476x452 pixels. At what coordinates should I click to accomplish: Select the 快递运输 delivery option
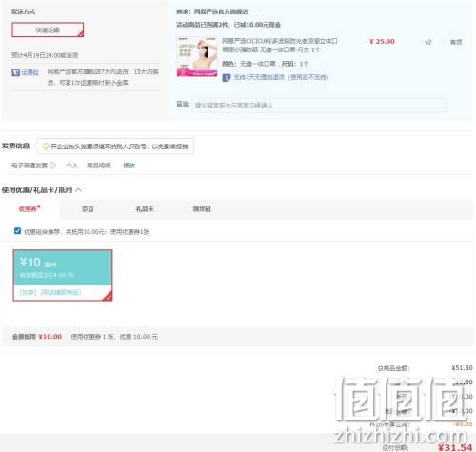tap(48, 29)
